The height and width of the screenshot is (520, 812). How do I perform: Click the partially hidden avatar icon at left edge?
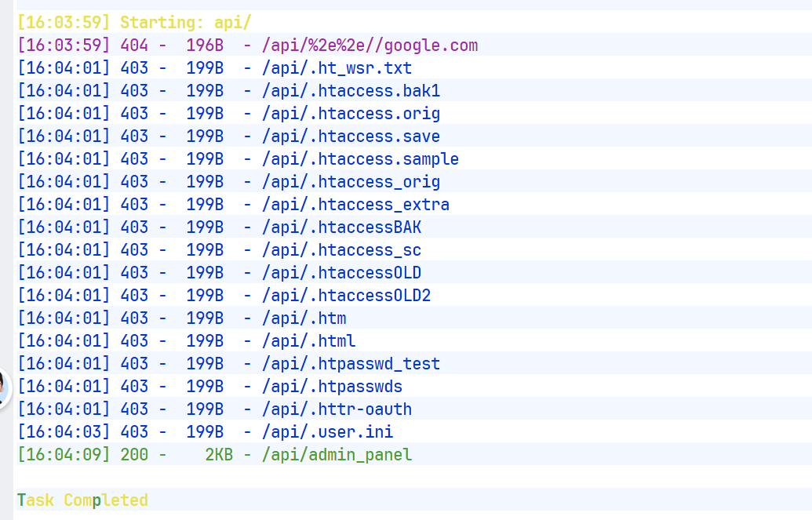tap(5, 387)
